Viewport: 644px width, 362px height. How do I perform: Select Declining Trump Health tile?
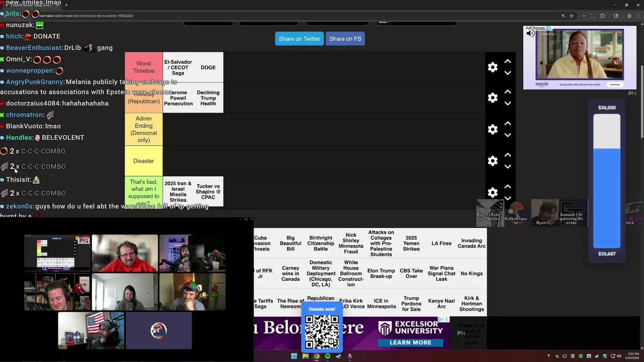click(x=208, y=98)
